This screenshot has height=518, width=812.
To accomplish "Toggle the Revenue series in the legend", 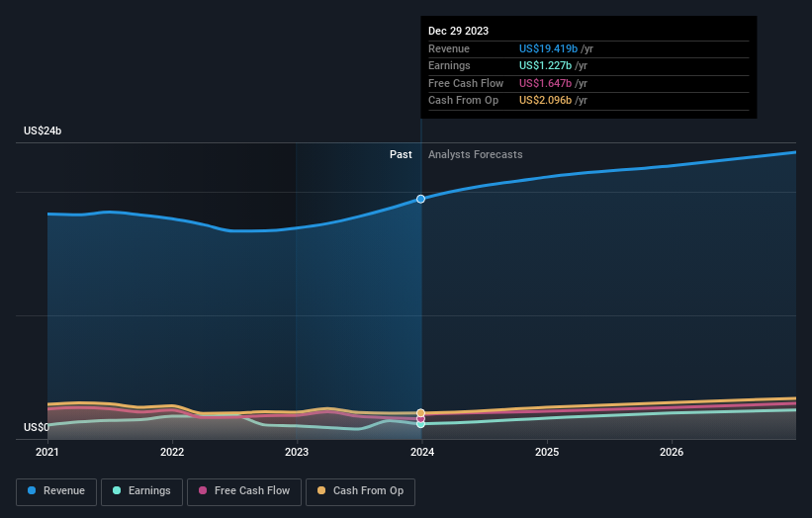I will point(56,490).
